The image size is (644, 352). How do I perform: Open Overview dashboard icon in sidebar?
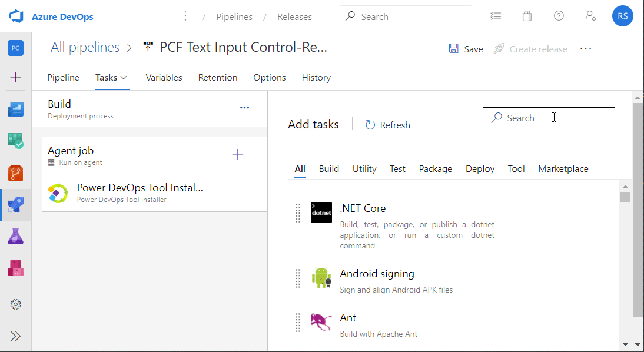pyautogui.click(x=16, y=109)
